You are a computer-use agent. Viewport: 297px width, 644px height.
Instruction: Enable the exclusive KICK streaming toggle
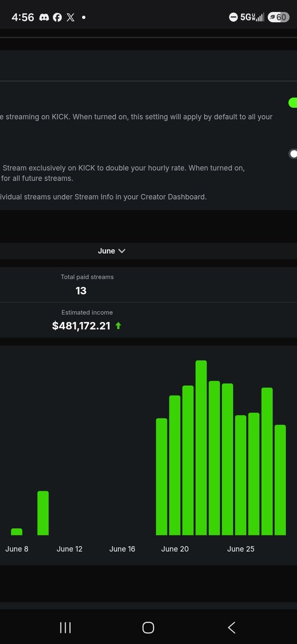(x=293, y=154)
